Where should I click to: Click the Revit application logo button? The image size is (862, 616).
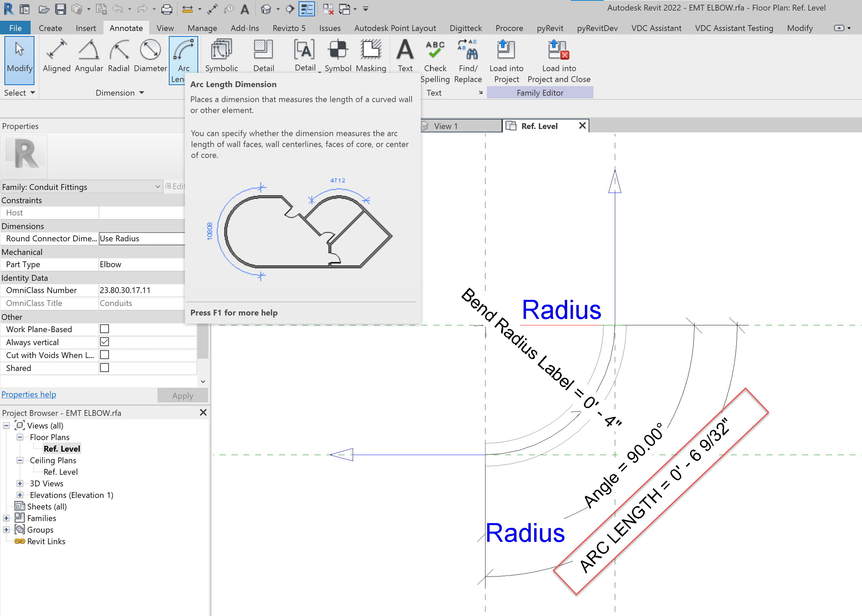tap(9, 9)
